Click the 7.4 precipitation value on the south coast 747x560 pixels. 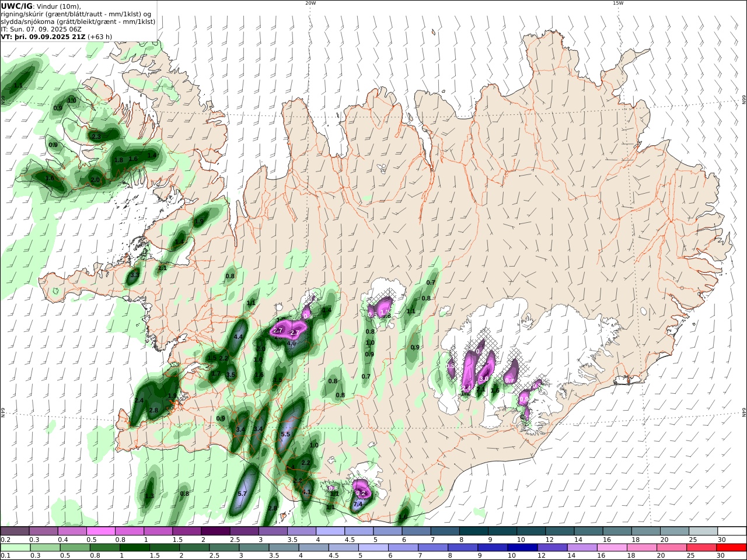point(358,504)
